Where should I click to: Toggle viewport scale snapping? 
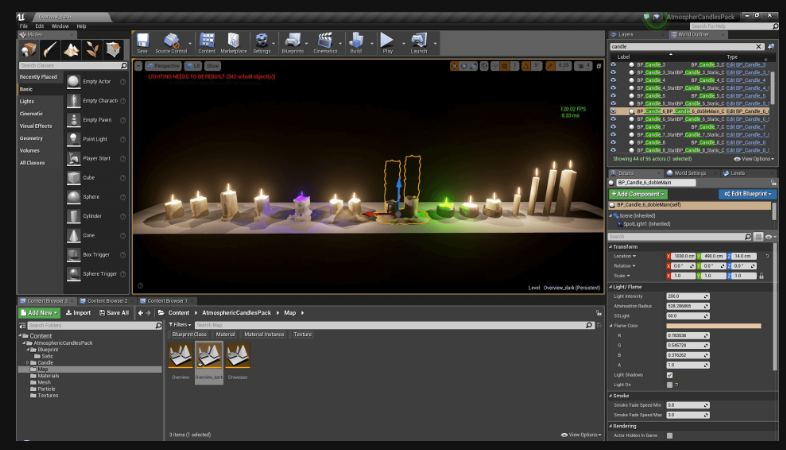coord(551,66)
